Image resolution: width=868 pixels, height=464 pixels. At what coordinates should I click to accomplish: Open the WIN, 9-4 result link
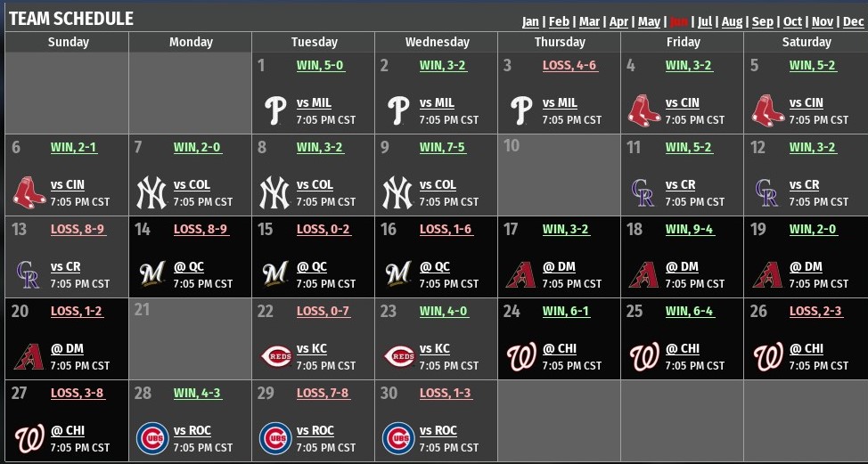pyautogui.click(x=689, y=229)
